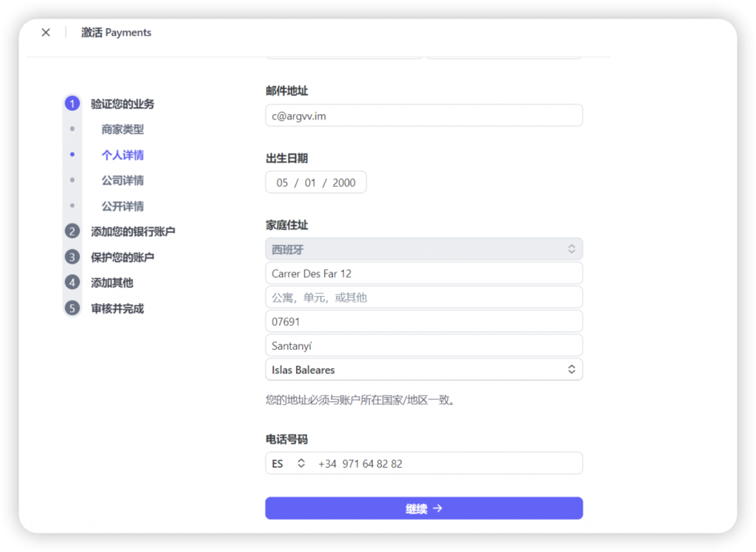Select the 公开详情 sub-step
Viewport: 756px width, 552px height.
[x=123, y=207]
